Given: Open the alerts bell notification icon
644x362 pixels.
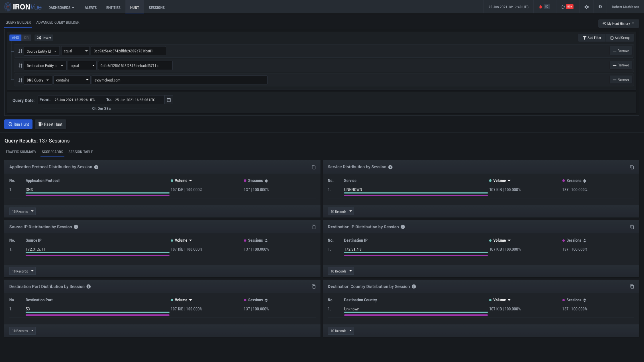Looking at the screenshot, I should 540,7.
